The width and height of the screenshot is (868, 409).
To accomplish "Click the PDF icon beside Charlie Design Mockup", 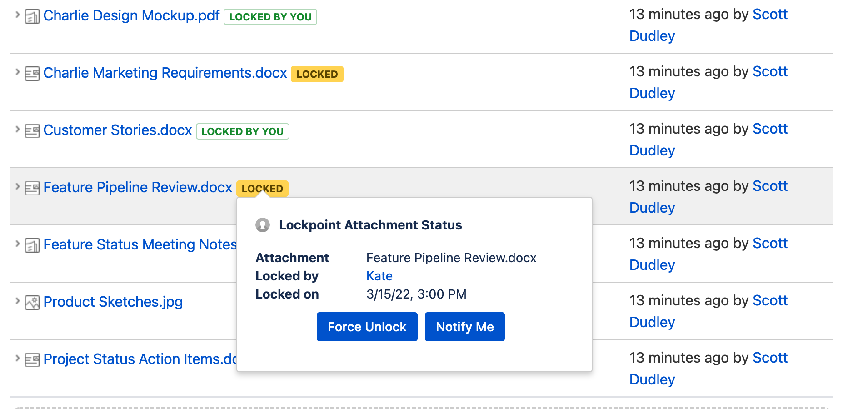I will point(32,17).
